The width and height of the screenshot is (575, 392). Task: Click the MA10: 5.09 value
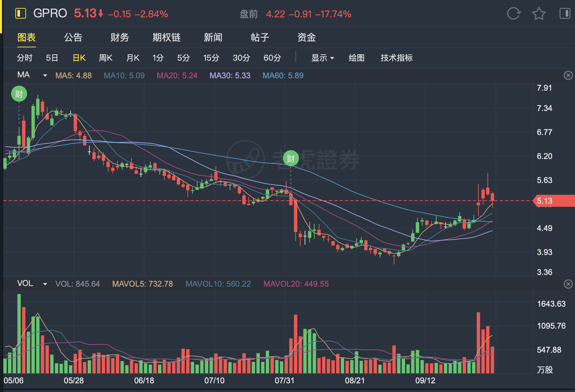click(124, 76)
